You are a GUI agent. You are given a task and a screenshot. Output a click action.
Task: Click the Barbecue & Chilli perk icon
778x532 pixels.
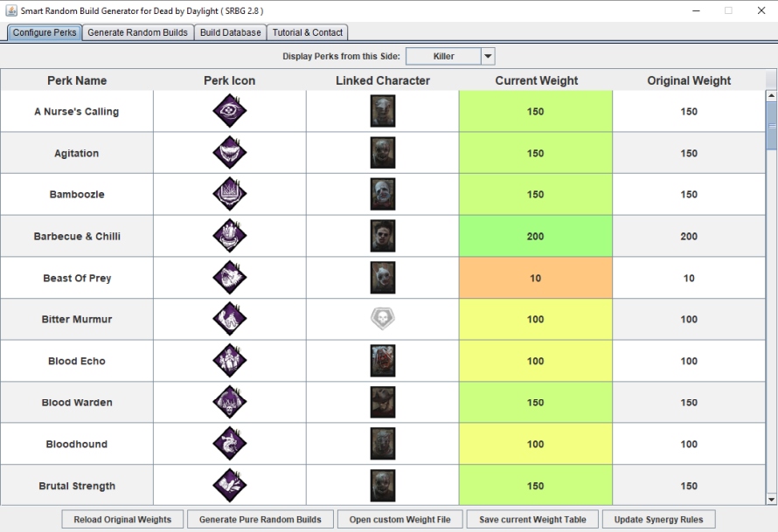(x=230, y=236)
